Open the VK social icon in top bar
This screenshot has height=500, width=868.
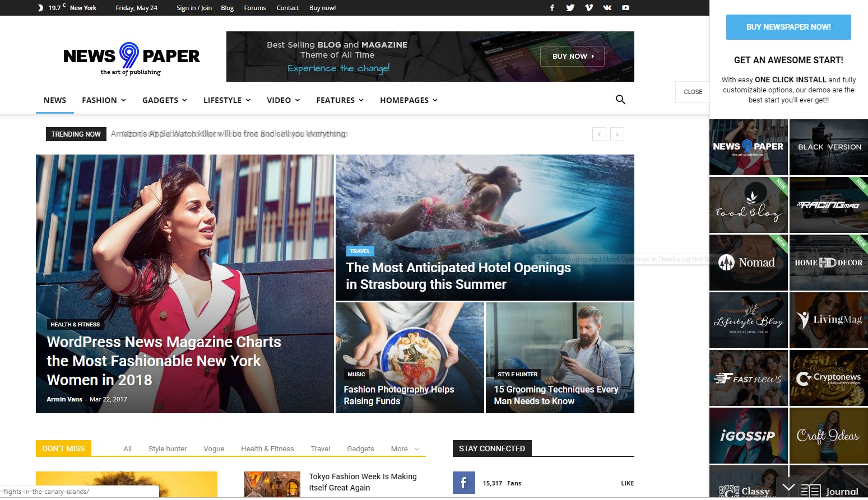pos(607,8)
